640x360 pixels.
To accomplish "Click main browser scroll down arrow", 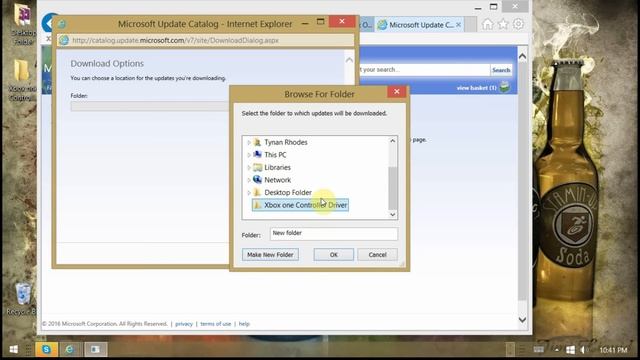I will [522, 320].
